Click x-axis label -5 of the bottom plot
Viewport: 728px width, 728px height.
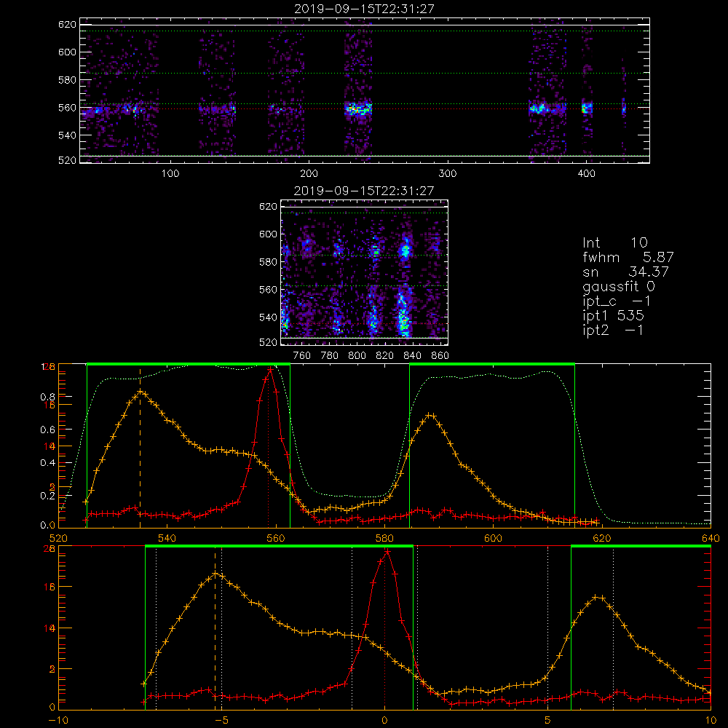222,721
